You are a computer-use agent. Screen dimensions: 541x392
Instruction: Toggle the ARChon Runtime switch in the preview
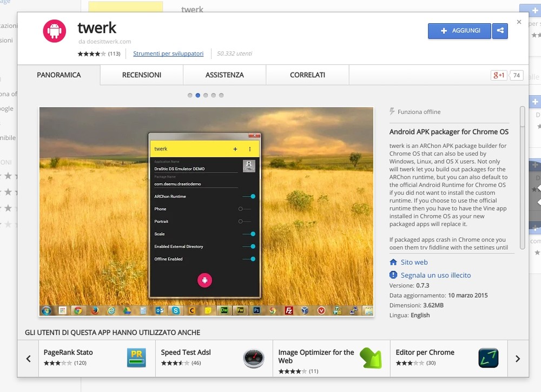[249, 196]
